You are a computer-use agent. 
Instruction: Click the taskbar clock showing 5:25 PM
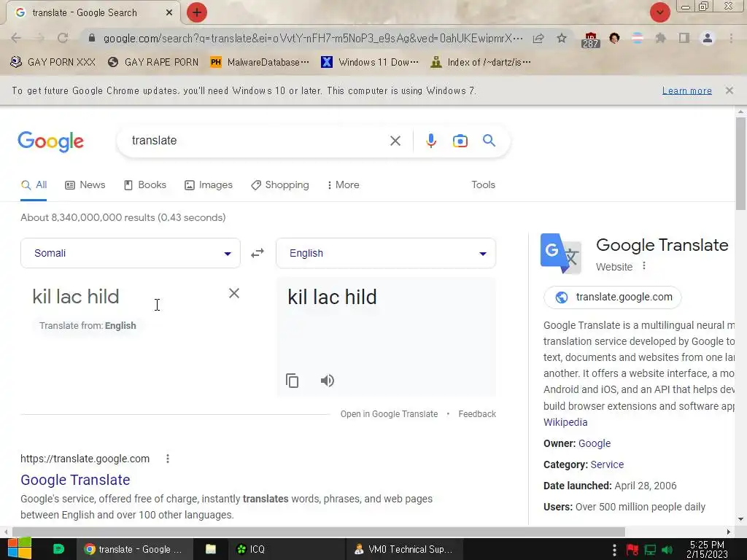(x=707, y=549)
